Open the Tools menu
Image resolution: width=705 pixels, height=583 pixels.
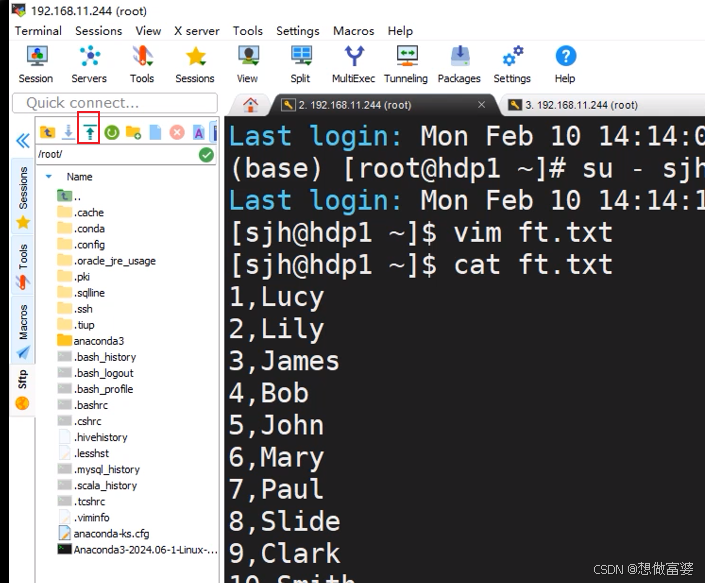coord(248,31)
